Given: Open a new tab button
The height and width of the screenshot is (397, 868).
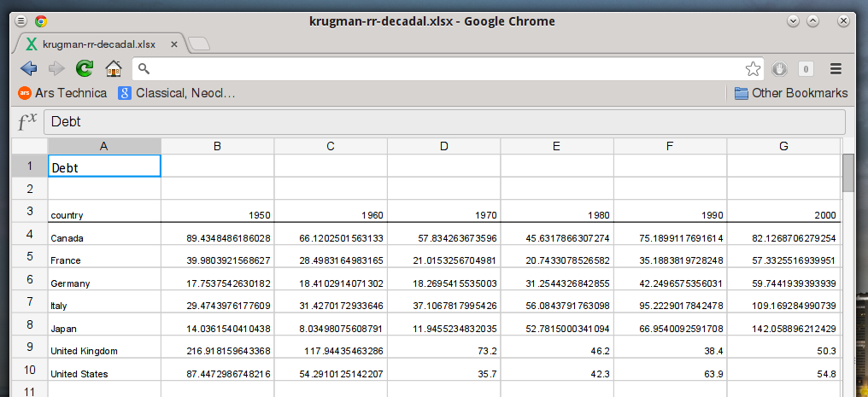Looking at the screenshot, I should click(x=198, y=44).
